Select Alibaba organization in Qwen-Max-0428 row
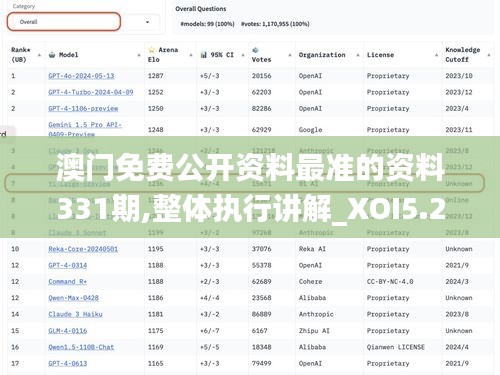This screenshot has width=500, height=375. (312, 298)
